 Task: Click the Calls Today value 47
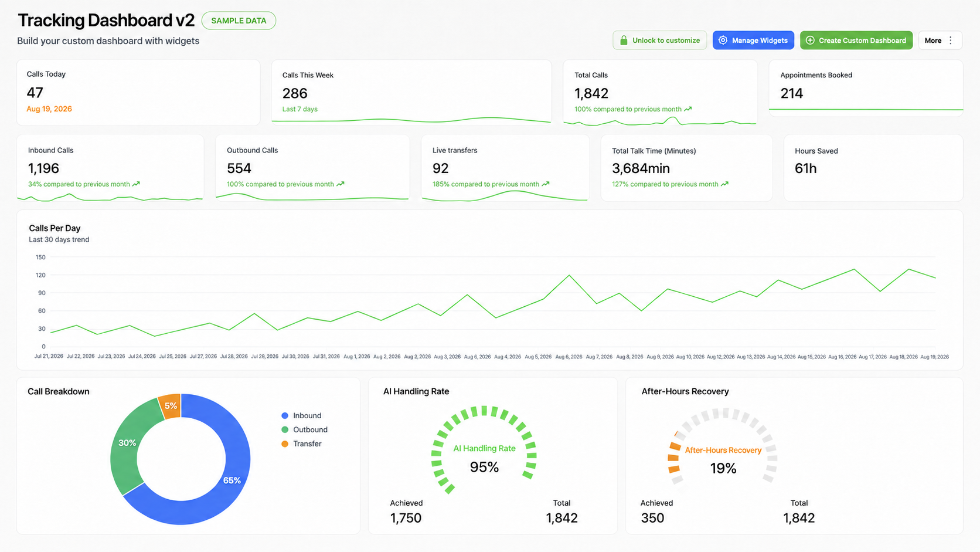pos(35,93)
